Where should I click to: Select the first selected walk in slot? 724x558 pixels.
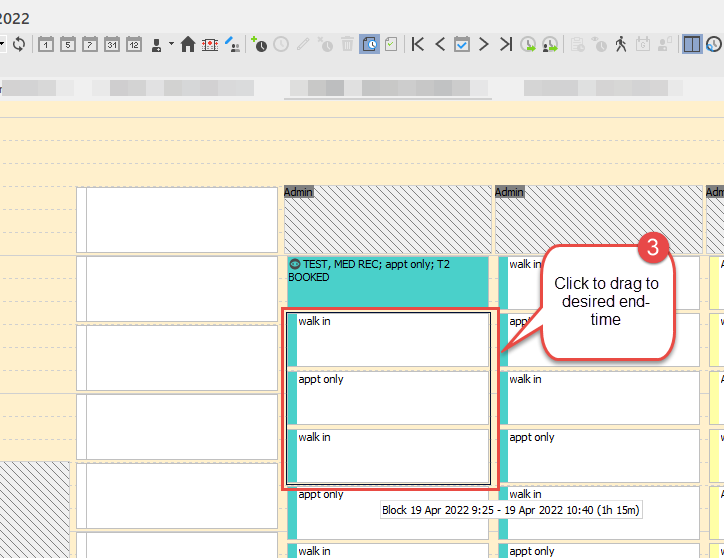pyautogui.click(x=388, y=340)
